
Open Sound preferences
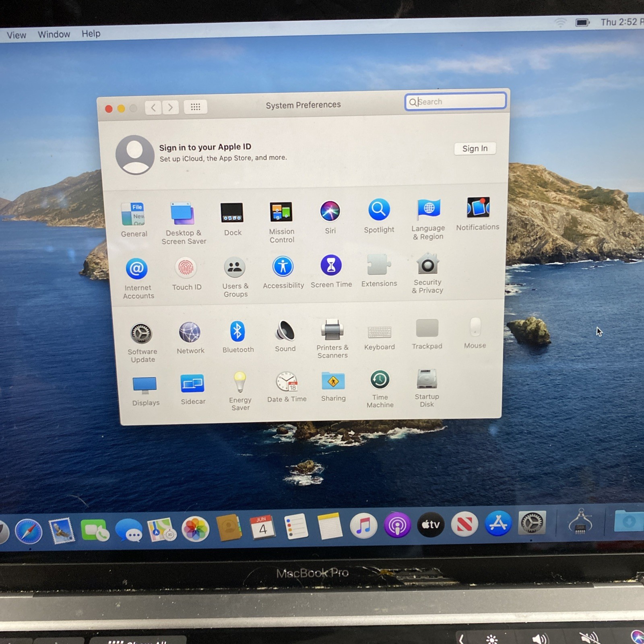pyautogui.click(x=285, y=331)
